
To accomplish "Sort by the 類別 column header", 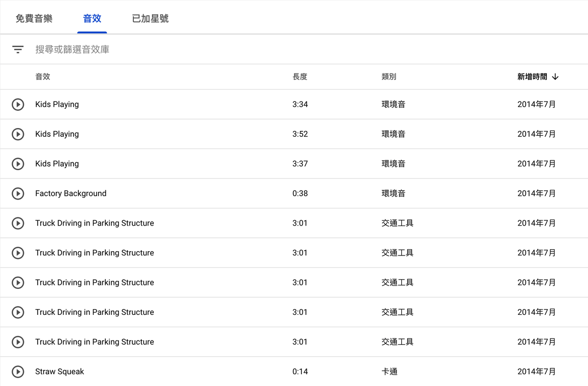I will click(389, 77).
